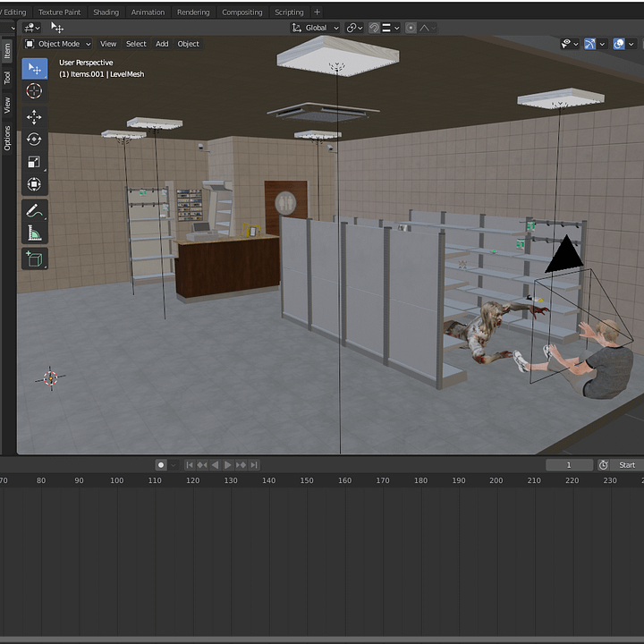Toggle auto keying record button
This screenshot has height=644, width=644.
(x=161, y=465)
